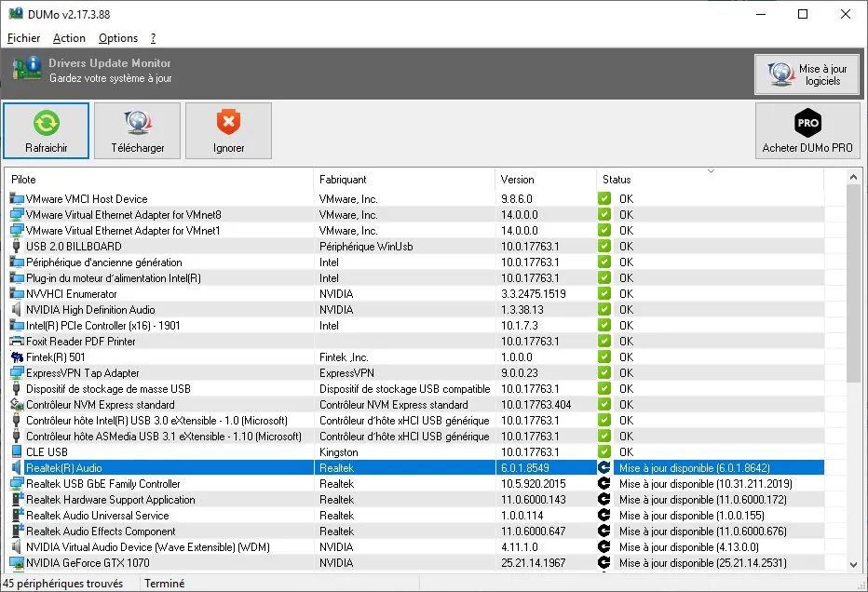The height and width of the screenshot is (592, 868).
Task: Click the scrollbar up arrow
Action: [853, 177]
